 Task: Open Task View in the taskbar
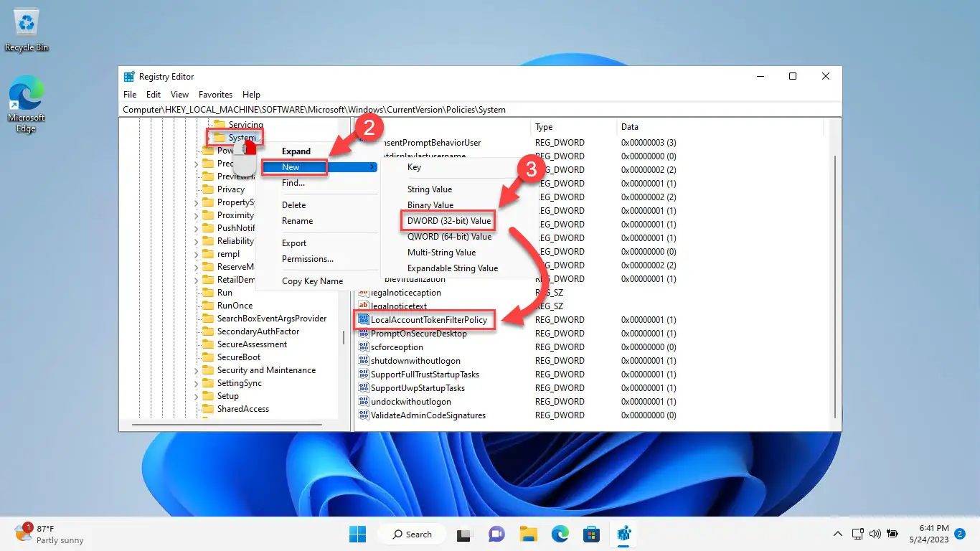click(465, 534)
